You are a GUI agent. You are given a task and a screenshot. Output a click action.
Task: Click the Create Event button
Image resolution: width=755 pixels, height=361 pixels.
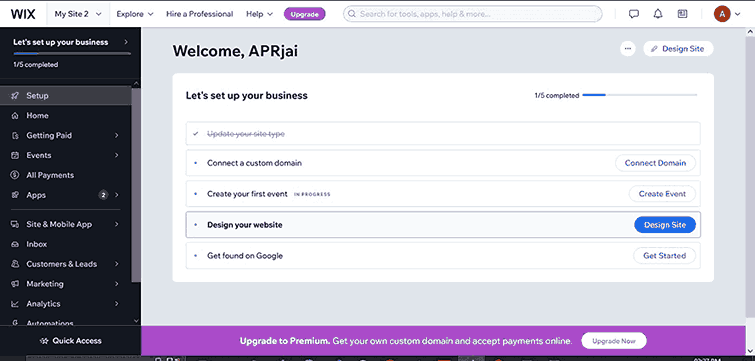pos(662,194)
